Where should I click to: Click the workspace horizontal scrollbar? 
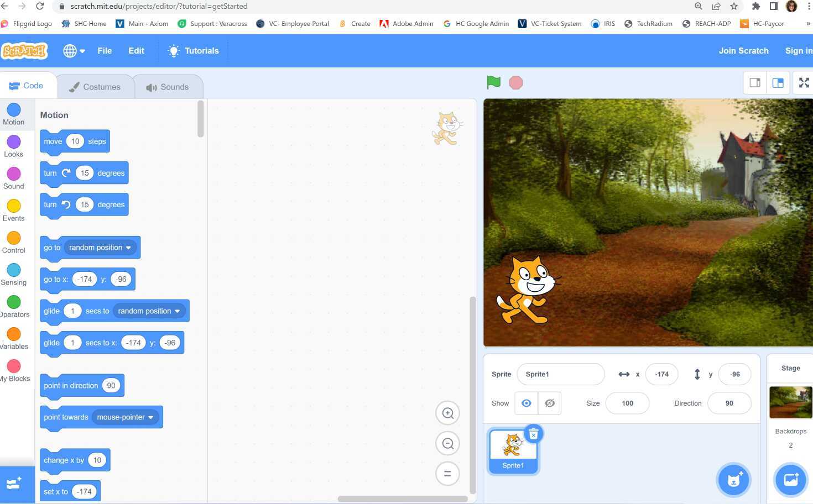403,498
